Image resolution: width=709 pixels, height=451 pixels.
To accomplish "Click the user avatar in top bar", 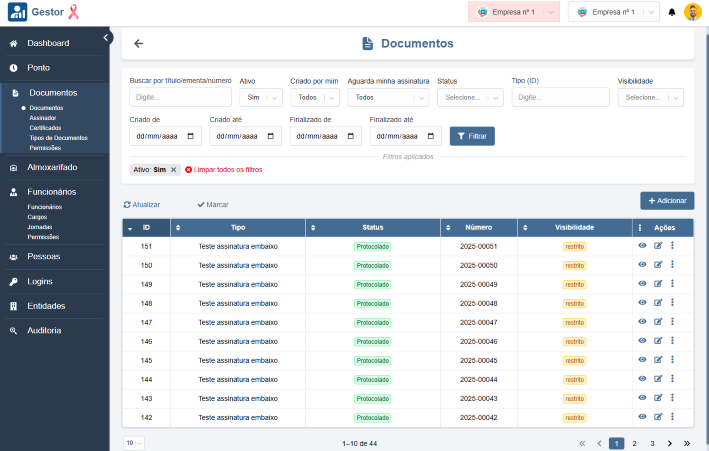I will (x=692, y=12).
